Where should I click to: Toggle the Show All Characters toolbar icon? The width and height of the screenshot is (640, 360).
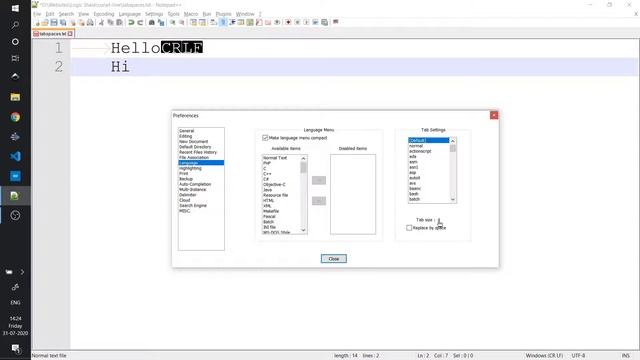click(223, 22)
